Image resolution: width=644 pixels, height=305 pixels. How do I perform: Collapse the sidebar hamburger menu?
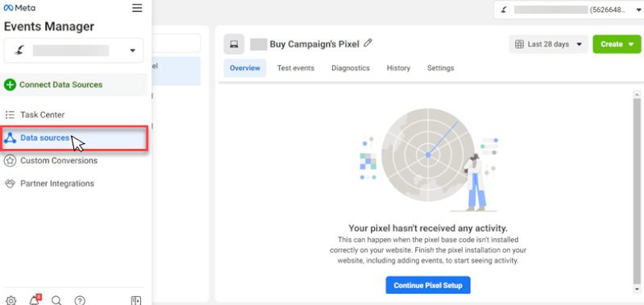coord(137,8)
